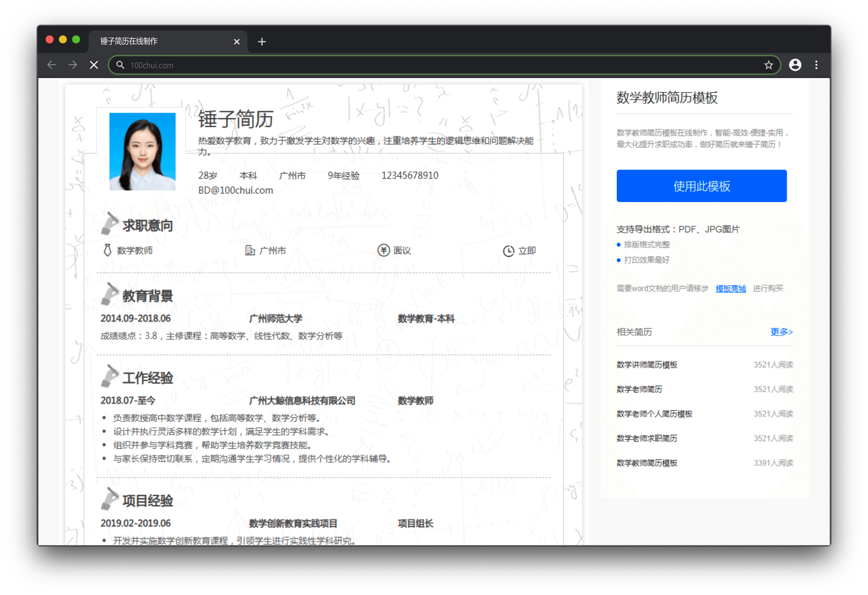Click the 9年经验 text
The width and height of the screenshot is (868, 595).
coord(344,175)
